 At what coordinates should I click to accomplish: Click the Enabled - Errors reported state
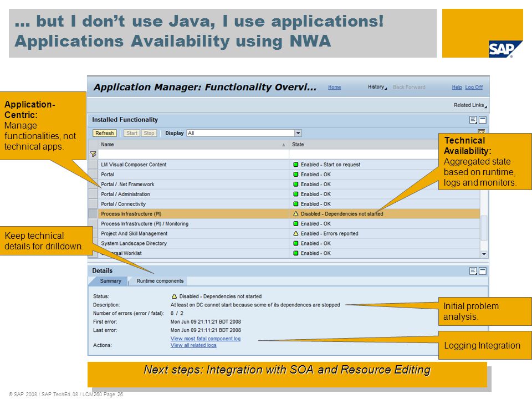tap(329, 233)
